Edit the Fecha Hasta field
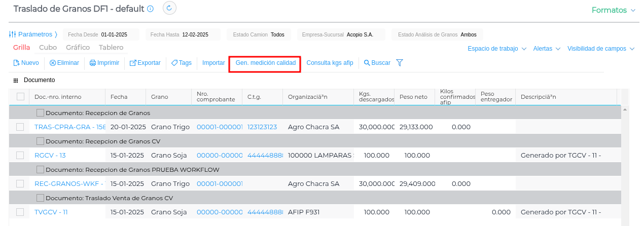 point(183,34)
